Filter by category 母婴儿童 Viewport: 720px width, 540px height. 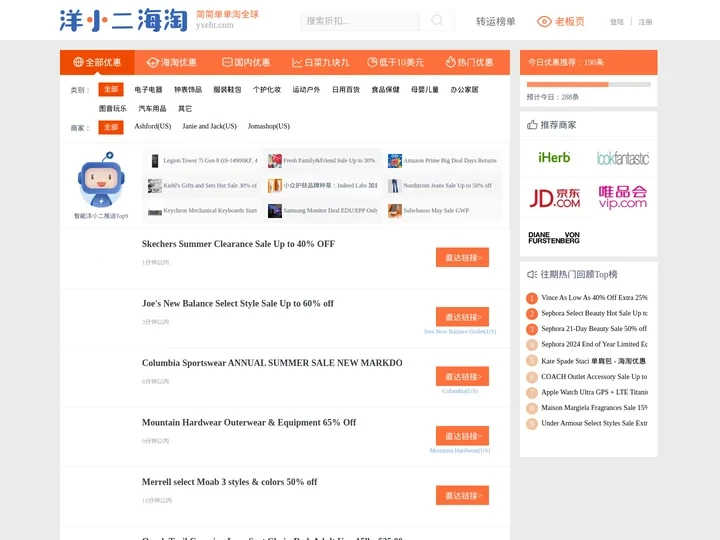tap(425, 90)
